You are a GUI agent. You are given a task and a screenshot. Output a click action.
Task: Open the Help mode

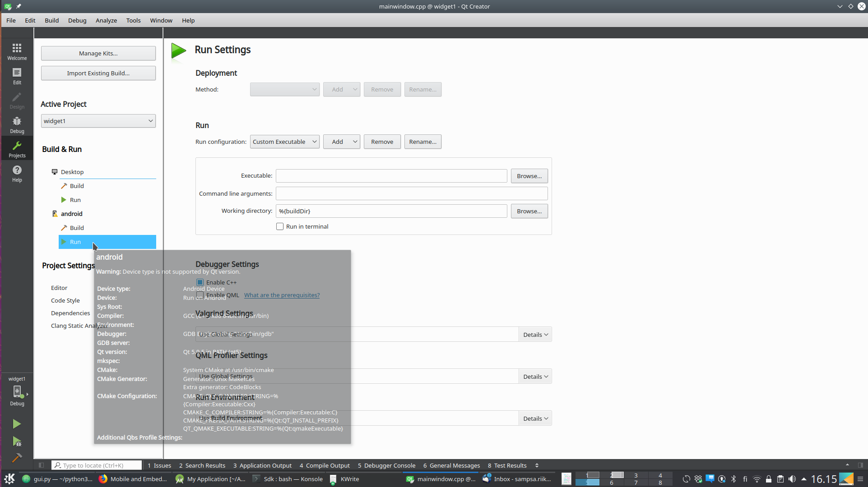[17, 173]
